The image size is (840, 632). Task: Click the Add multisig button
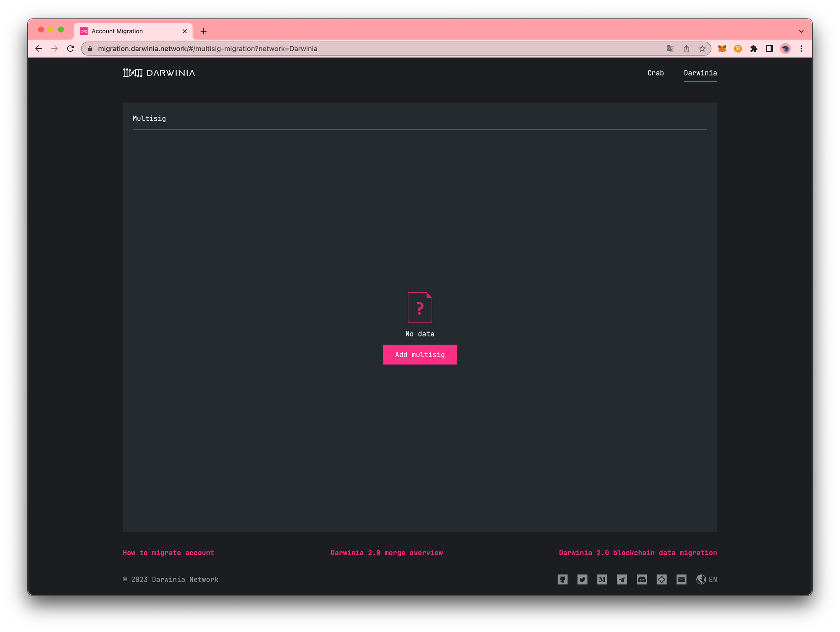pos(420,354)
